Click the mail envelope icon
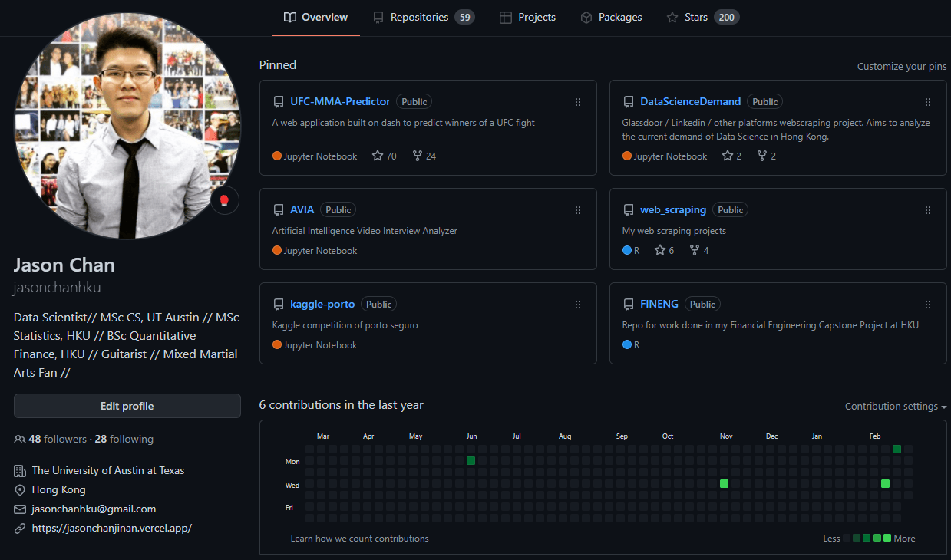Image resolution: width=951 pixels, height=560 pixels. point(20,509)
